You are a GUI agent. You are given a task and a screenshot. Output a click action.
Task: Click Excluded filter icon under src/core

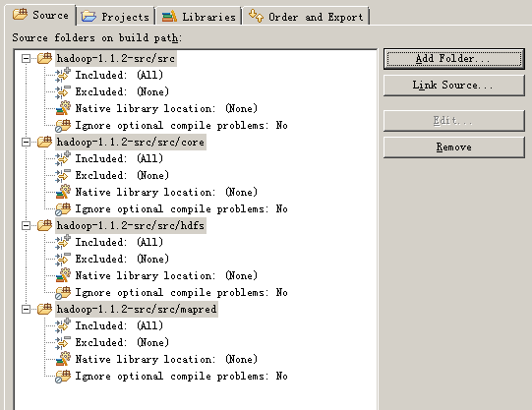click(63, 175)
